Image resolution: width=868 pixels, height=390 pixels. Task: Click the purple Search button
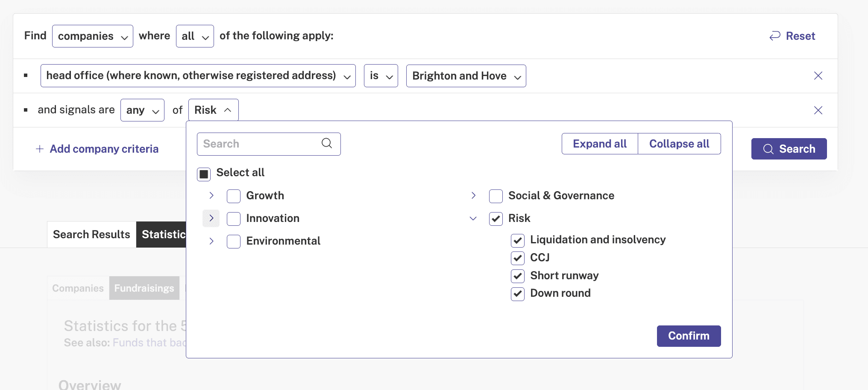789,149
